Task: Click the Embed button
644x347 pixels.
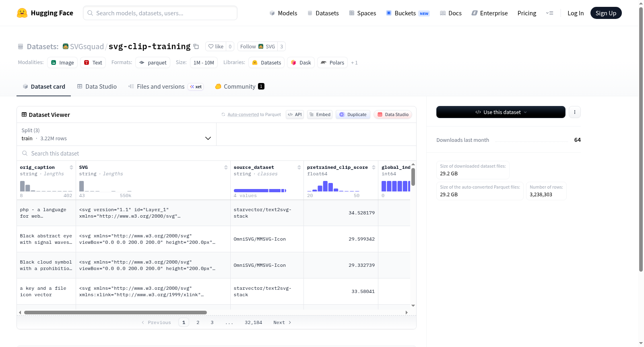Action: pos(320,114)
